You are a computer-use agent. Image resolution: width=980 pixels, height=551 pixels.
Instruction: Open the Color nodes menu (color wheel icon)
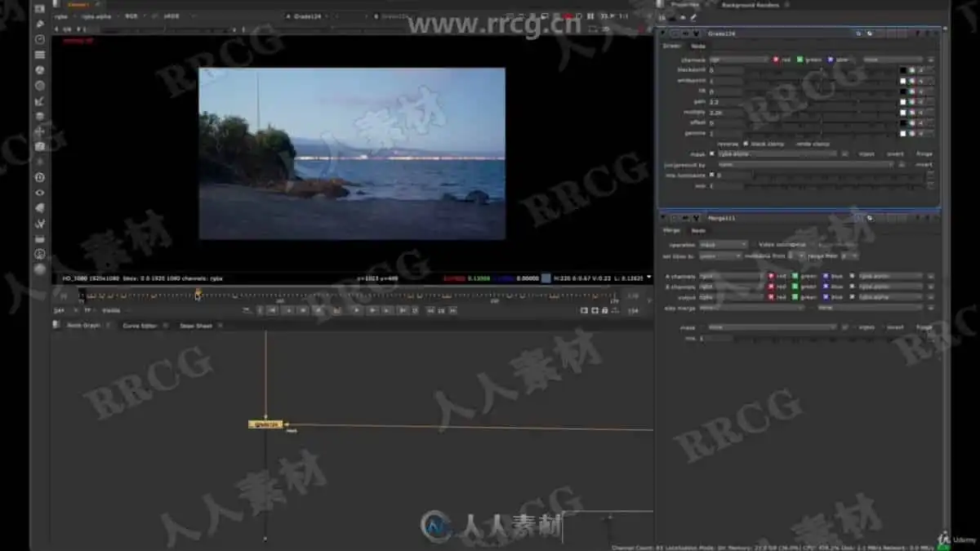coord(39,70)
